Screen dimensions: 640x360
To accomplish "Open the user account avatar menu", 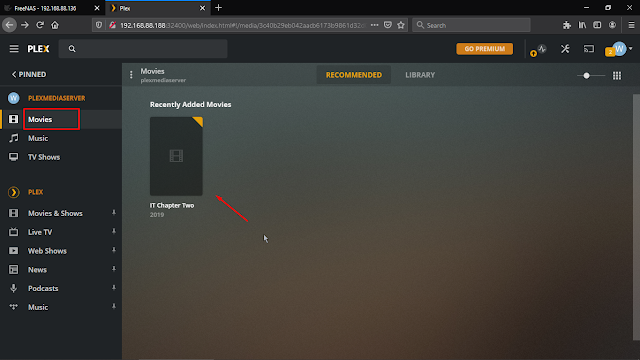I will tap(620, 49).
